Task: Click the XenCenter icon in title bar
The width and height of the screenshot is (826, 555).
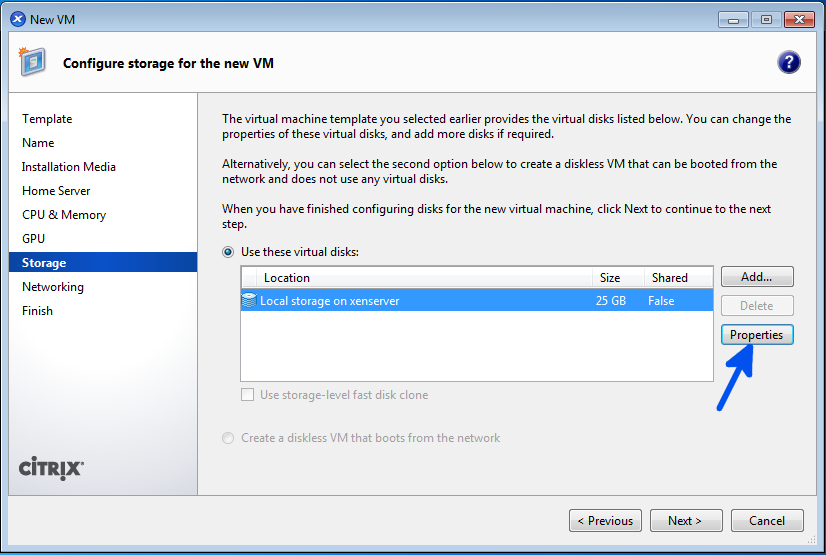Action: pos(17,19)
